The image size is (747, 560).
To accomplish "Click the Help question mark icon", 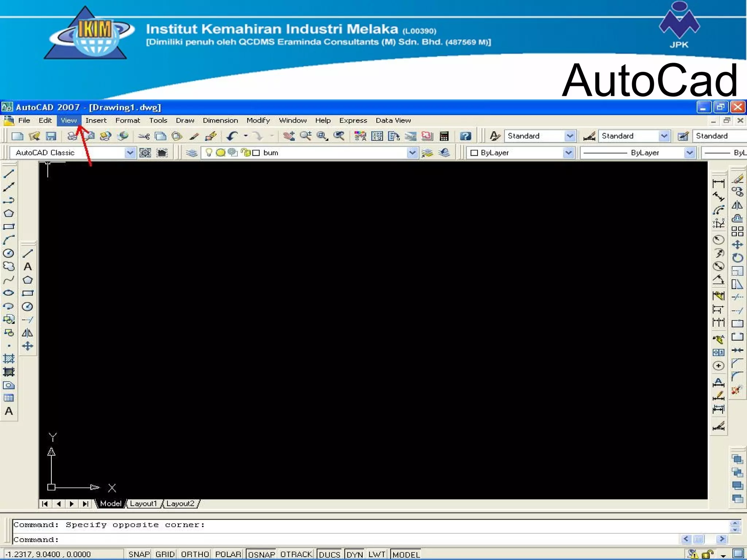I will click(465, 136).
